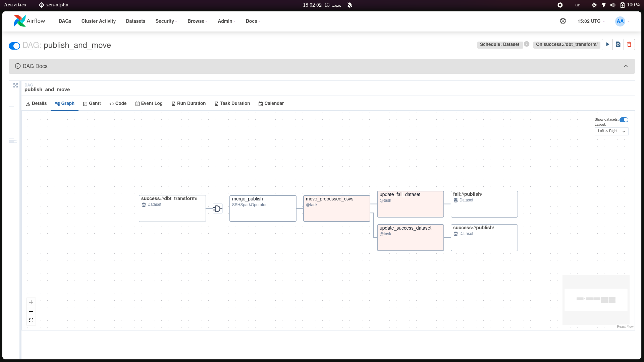Toggle the DAG Docs expander panel
Screen dimensions: 644x362
tap(627, 66)
